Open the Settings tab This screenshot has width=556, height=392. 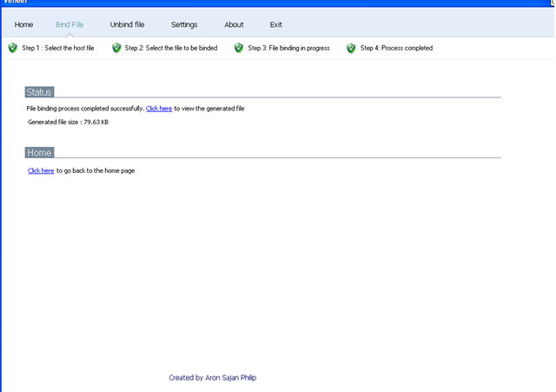click(184, 24)
